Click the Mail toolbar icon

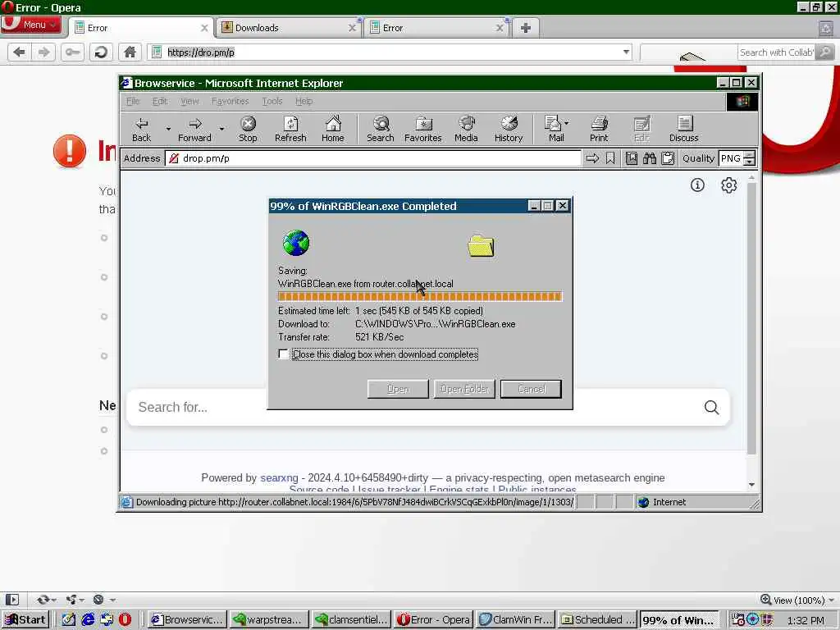tap(553, 129)
